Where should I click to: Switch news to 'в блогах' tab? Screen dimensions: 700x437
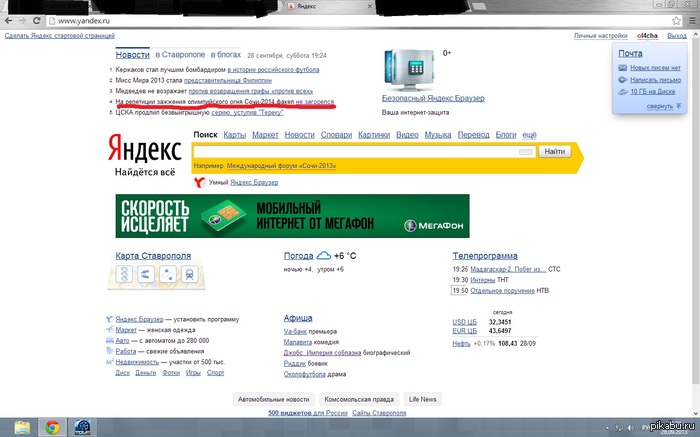[x=228, y=54]
